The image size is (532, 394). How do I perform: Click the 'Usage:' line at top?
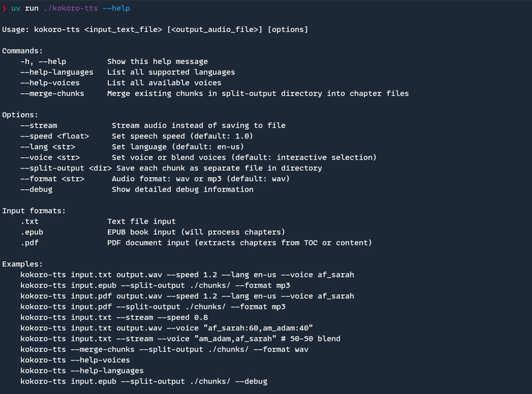155,29
